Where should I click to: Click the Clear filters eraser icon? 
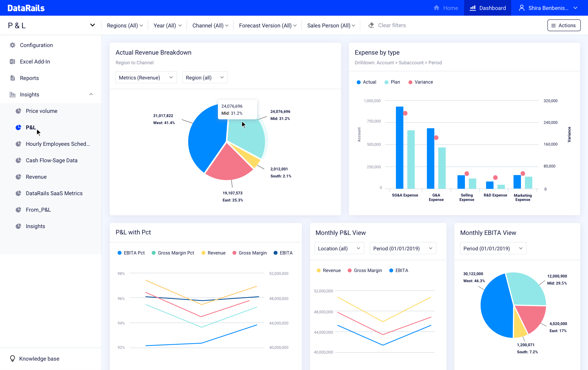point(371,25)
